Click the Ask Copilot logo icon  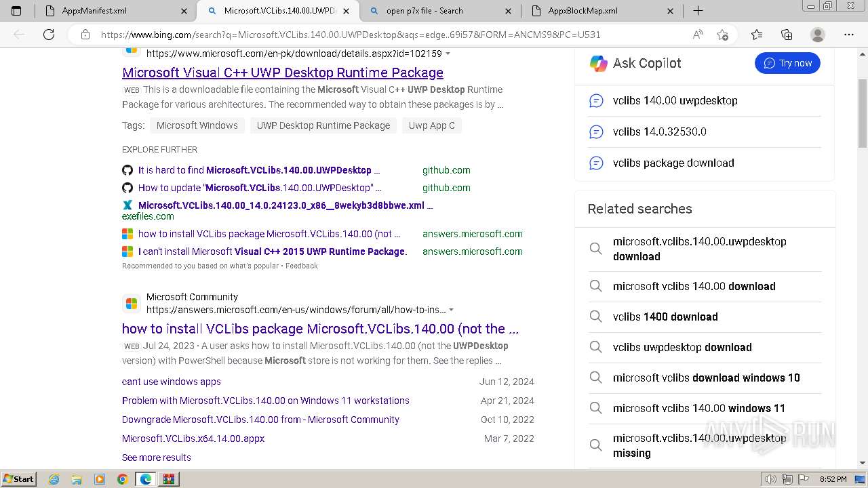click(599, 63)
